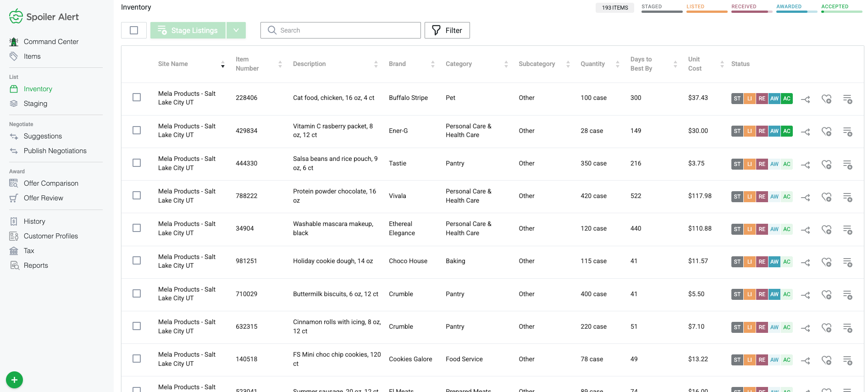Viewport: 868px width, 392px height.
Task: Tick the Washable mascara makeup row checkbox
Action: [x=137, y=228]
